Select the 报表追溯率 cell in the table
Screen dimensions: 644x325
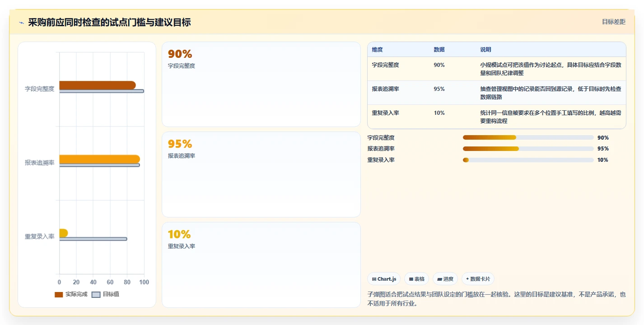pos(385,89)
